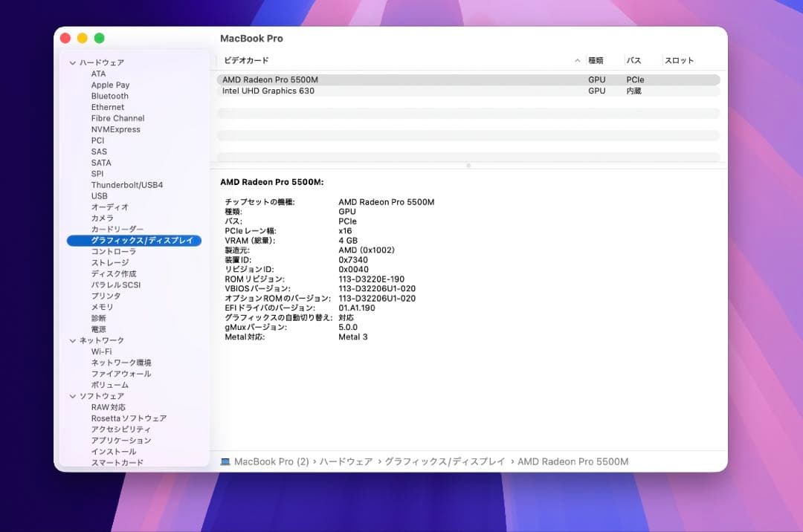The height and width of the screenshot is (532, 803).
Task: Click ROMリビジョン value 113-D3220E-190
Action: click(371, 279)
